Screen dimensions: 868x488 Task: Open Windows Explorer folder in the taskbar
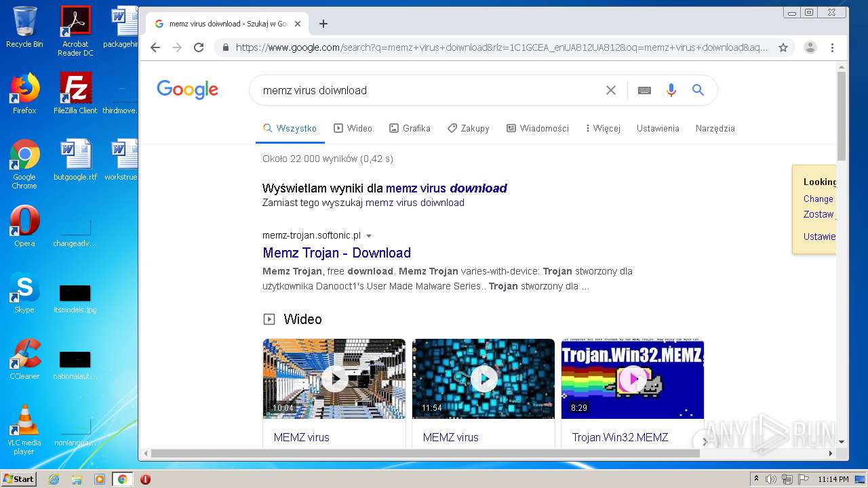point(77,479)
